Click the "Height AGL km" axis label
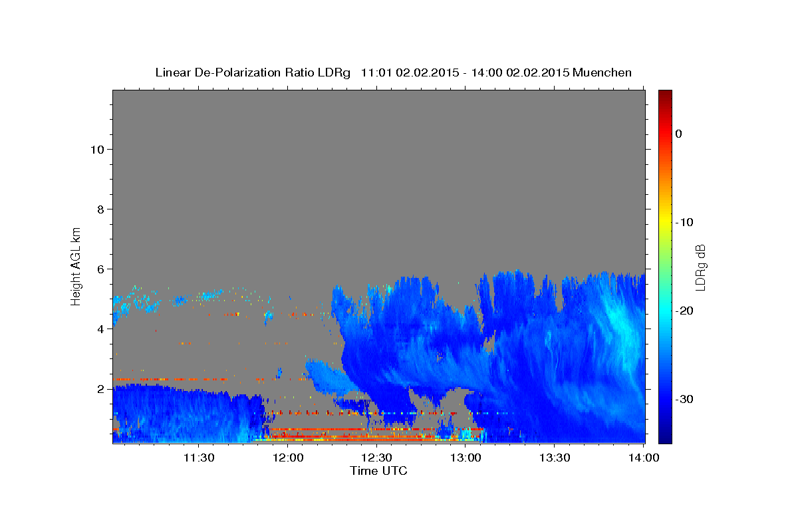Viewport: 798px width, 532px height. pyautogui.click(x=76, y=266)
